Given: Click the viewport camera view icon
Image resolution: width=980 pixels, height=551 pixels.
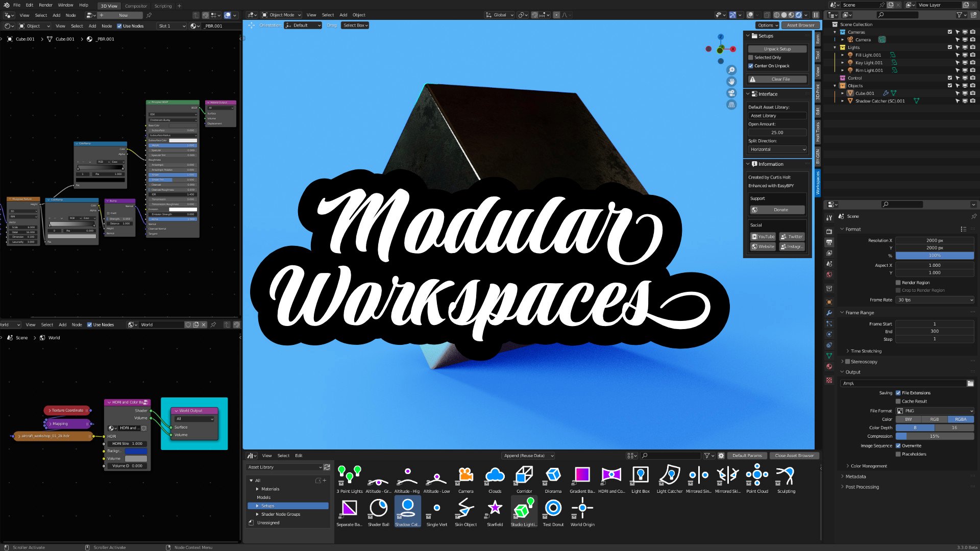Looking at the screenshot, I should [x=732, y=92].
